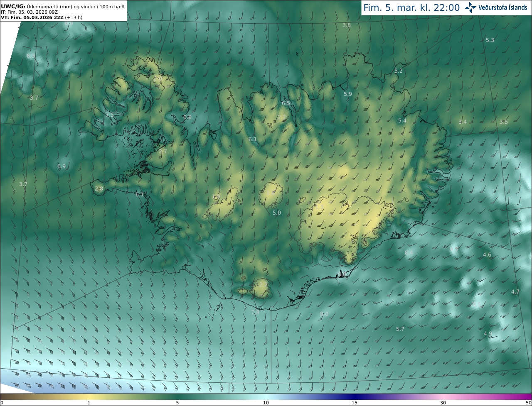This screenshot has height=406, width=532.
Task: Click the 5.7 value label on the map
Action: tap(400, 329)
